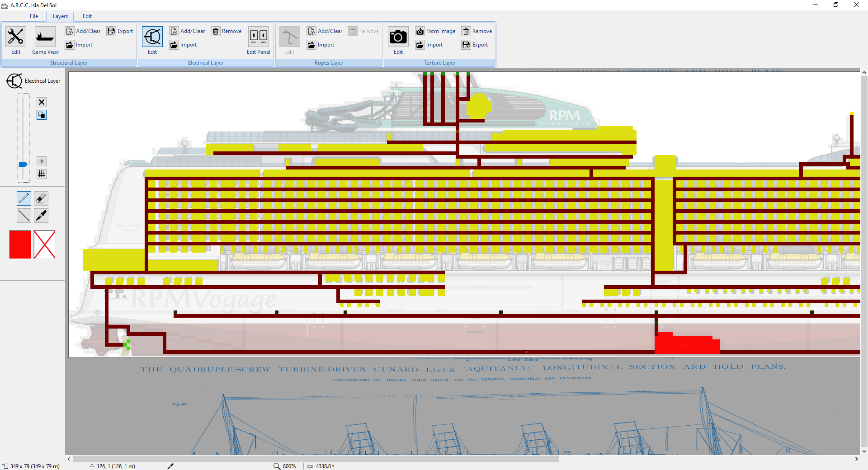
Task: Click Electrical Layer Edit transistor icon
Action: pyautogui.click(x=152, y=41)
